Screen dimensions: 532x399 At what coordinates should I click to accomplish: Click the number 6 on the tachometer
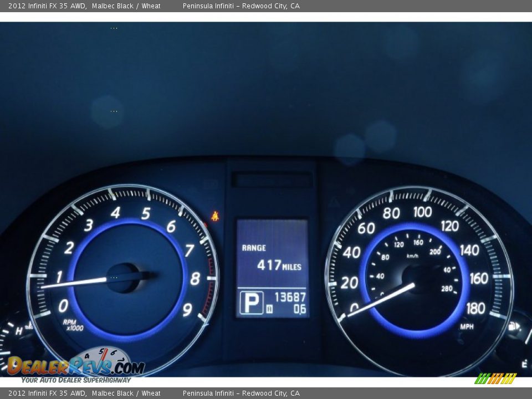pos(171,227)
